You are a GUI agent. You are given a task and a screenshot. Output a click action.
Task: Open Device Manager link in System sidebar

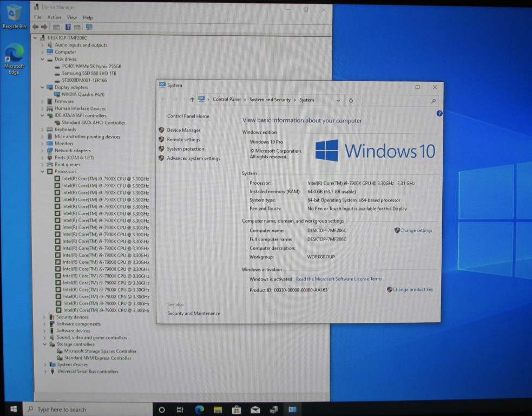[183, 130]
